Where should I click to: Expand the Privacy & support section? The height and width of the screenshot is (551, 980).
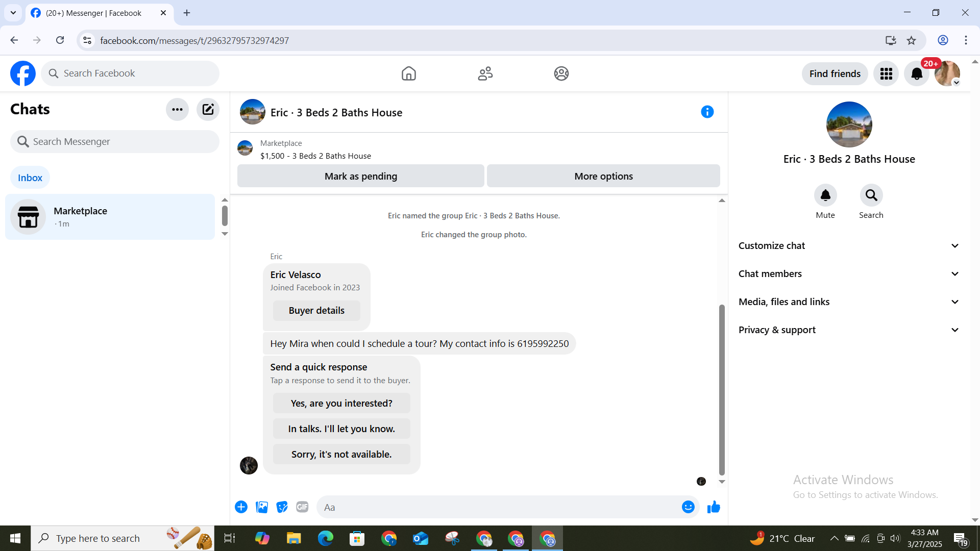pyautogui.click(x=849, y=330)
